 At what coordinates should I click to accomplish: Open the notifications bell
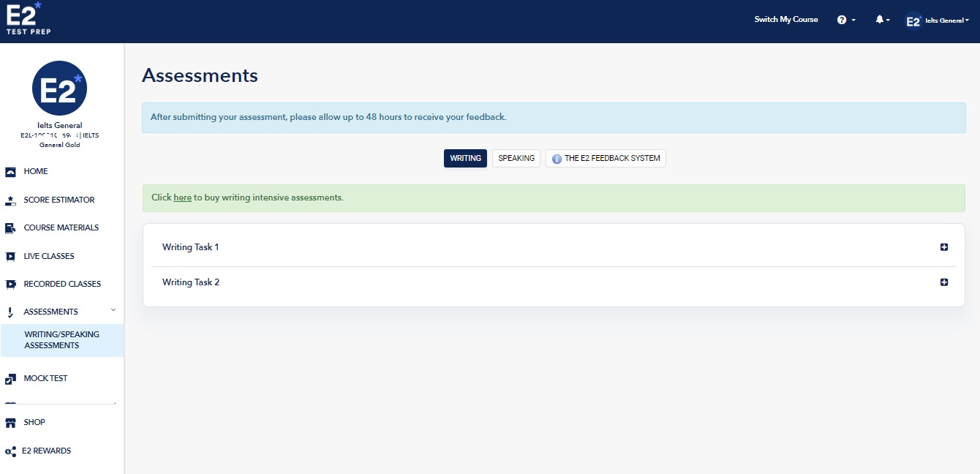pyautogui.click(x=880, y=20)
